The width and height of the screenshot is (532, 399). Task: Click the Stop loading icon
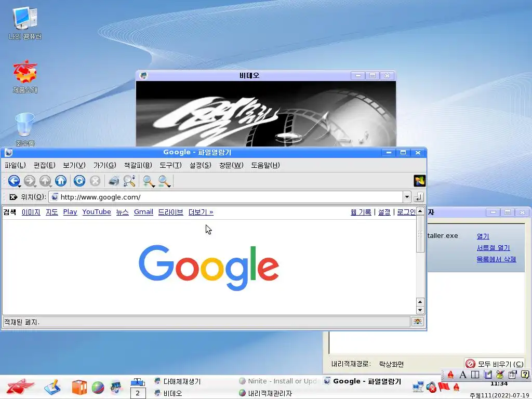pyautogui.click(x=96, y=181)
